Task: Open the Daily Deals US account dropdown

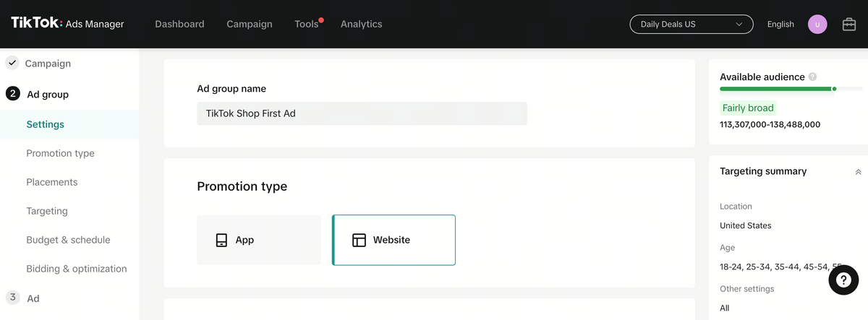Action: 691,25
